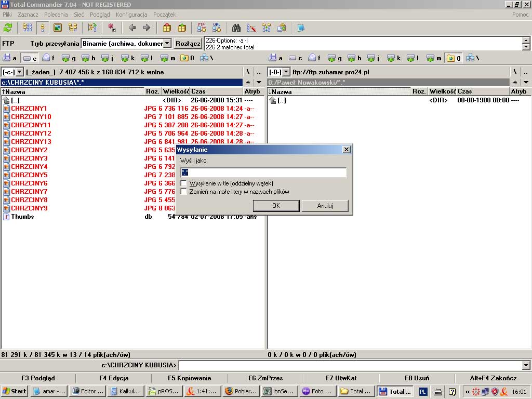Image resolution: width=532 pixels, height=399 pixels.
Task: Enable Wysyłanie w tle checkbox
Action: click(x=184, y=183)
